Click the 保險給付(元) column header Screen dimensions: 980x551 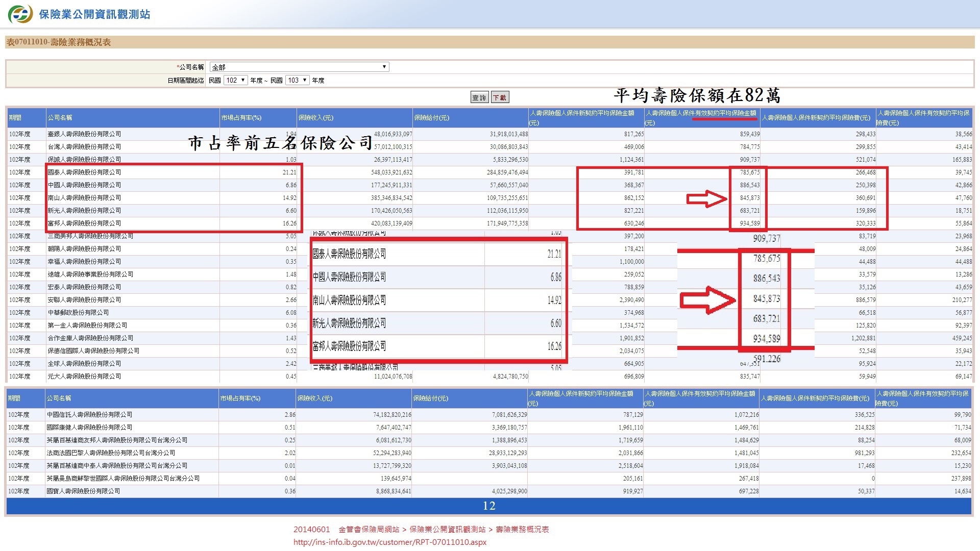pyautogui.click(x=431, y=118)
